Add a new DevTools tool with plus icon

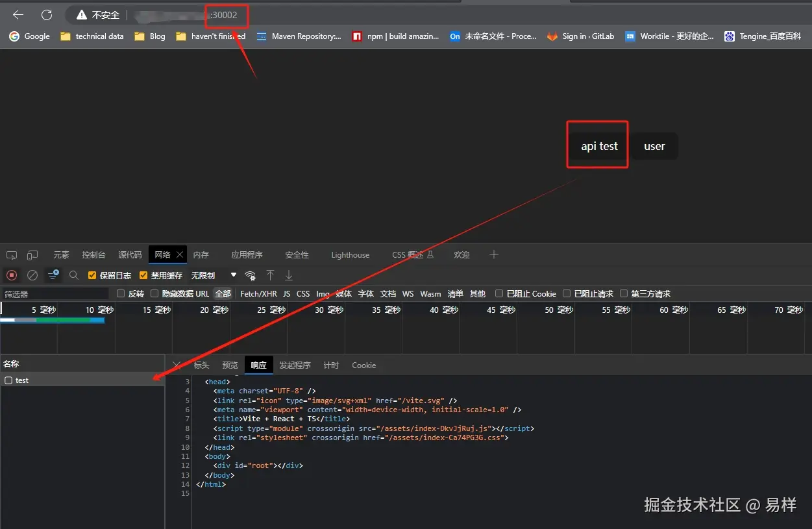[494, 254]
